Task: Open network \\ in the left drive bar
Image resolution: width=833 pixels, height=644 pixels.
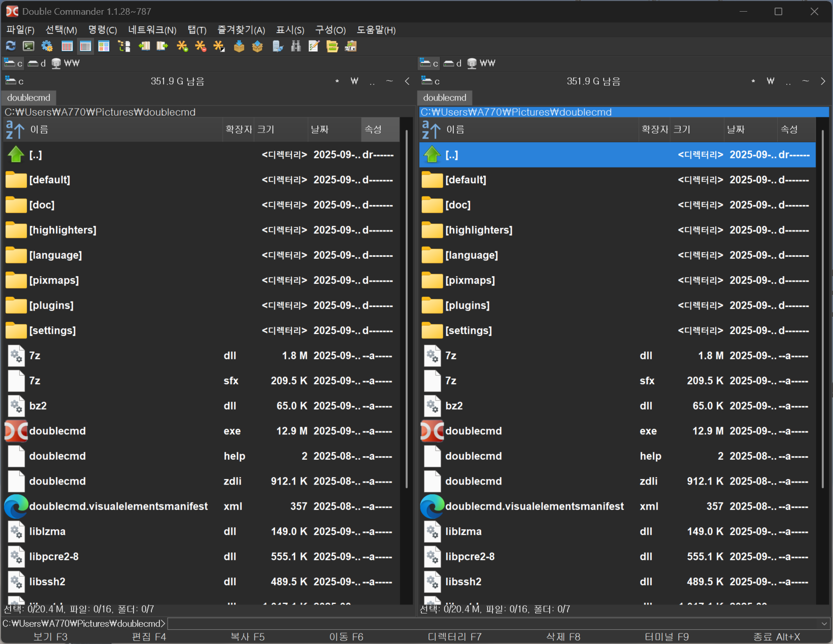Action: [x=66, y=63]
